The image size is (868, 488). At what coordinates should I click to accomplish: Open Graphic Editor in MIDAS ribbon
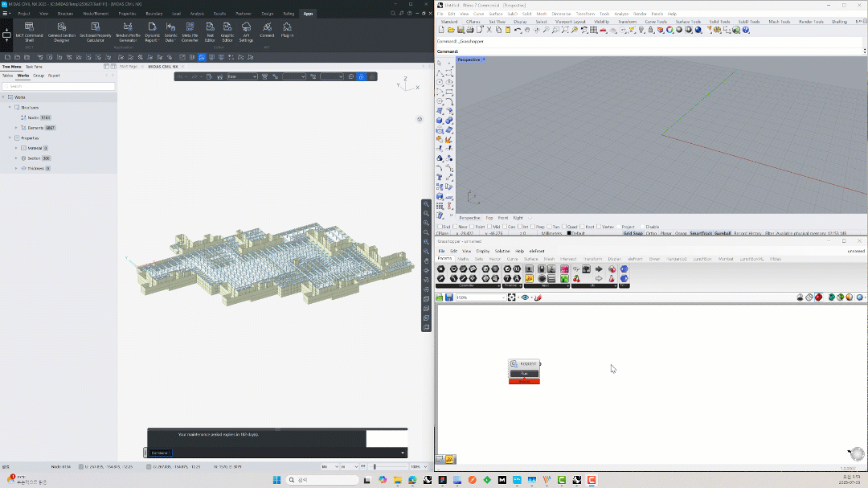pos(227,31)
